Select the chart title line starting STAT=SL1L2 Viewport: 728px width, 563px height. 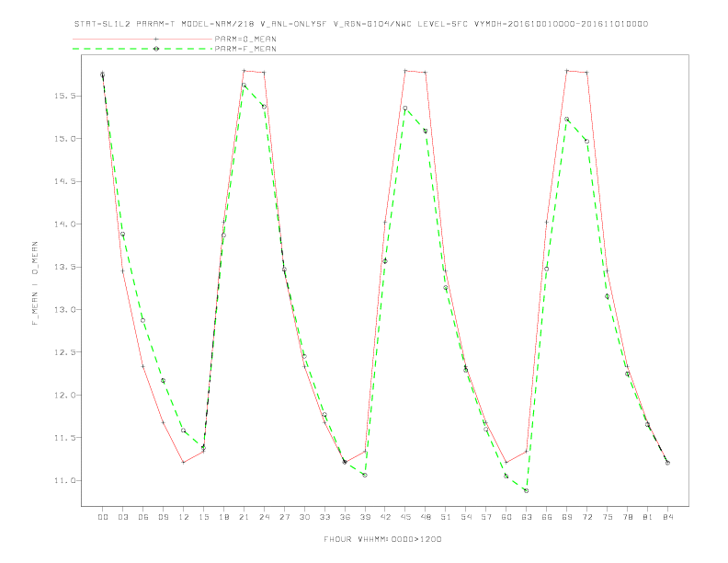pyautogui.click(x=361, y=24)
